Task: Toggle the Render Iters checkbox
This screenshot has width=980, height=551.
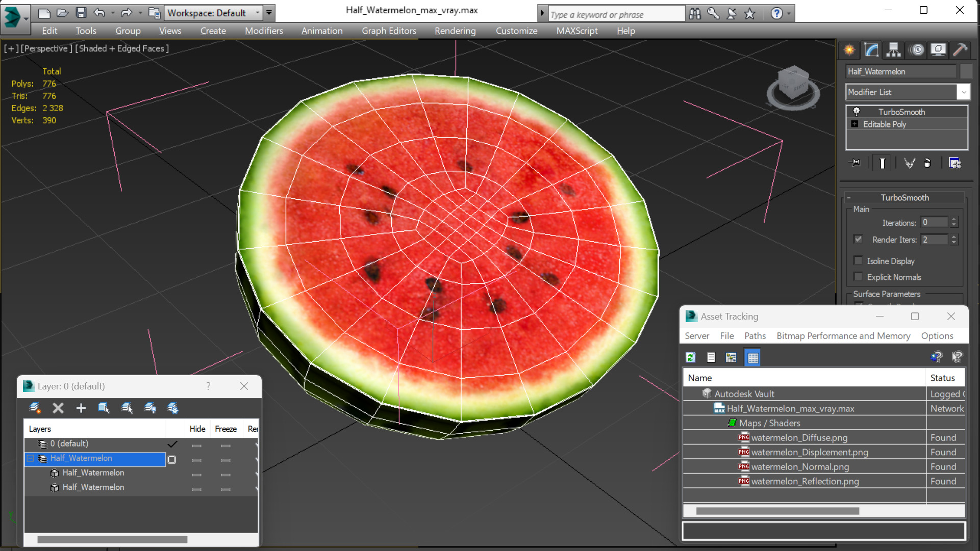Action: [858, 239]
